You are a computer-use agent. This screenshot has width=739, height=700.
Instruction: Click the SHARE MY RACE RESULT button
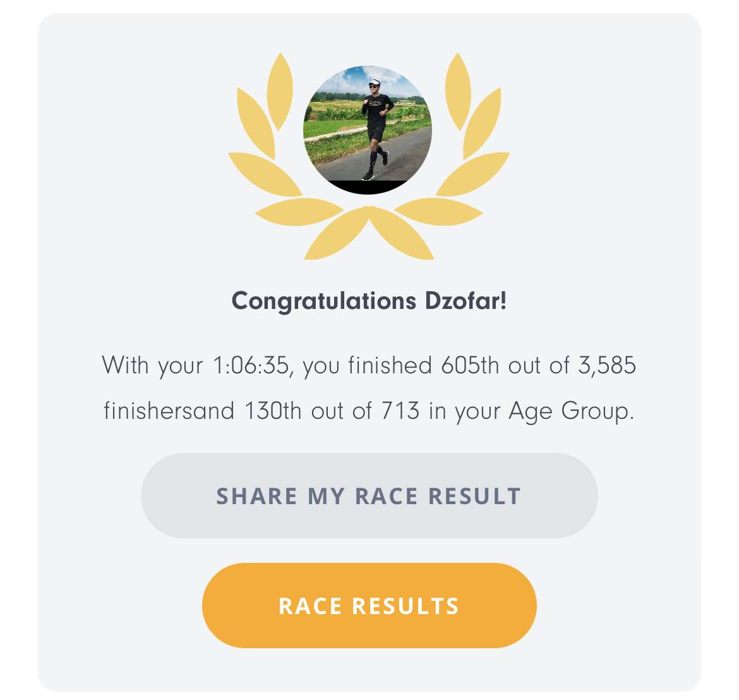pos(369,495)
